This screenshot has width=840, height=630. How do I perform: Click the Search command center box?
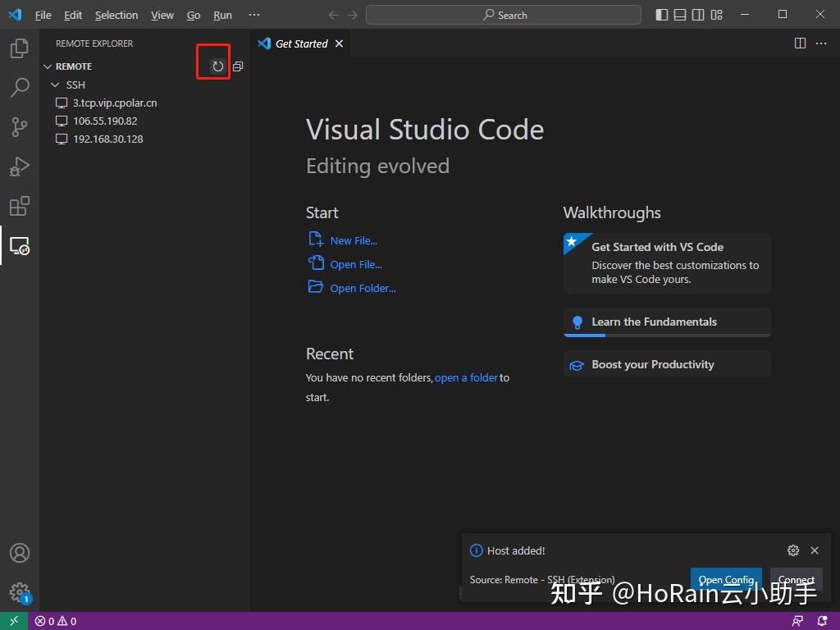pos(504,15)
